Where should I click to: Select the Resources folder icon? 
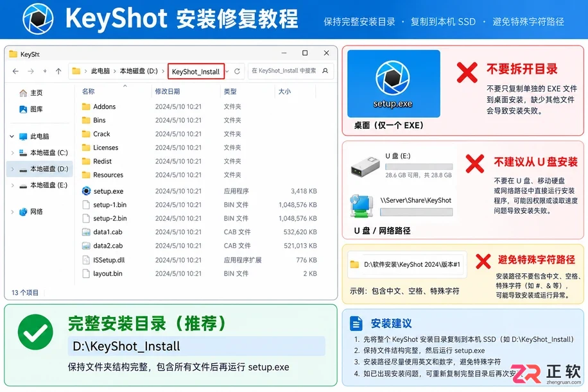click(x=86, y=175)
